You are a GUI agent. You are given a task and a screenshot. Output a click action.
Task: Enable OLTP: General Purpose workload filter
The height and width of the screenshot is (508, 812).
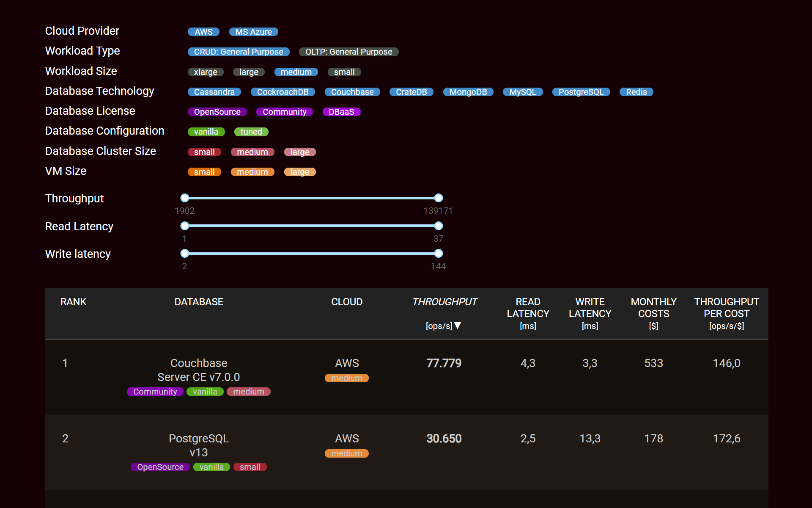pyautogui.click(x=348, y=52)
